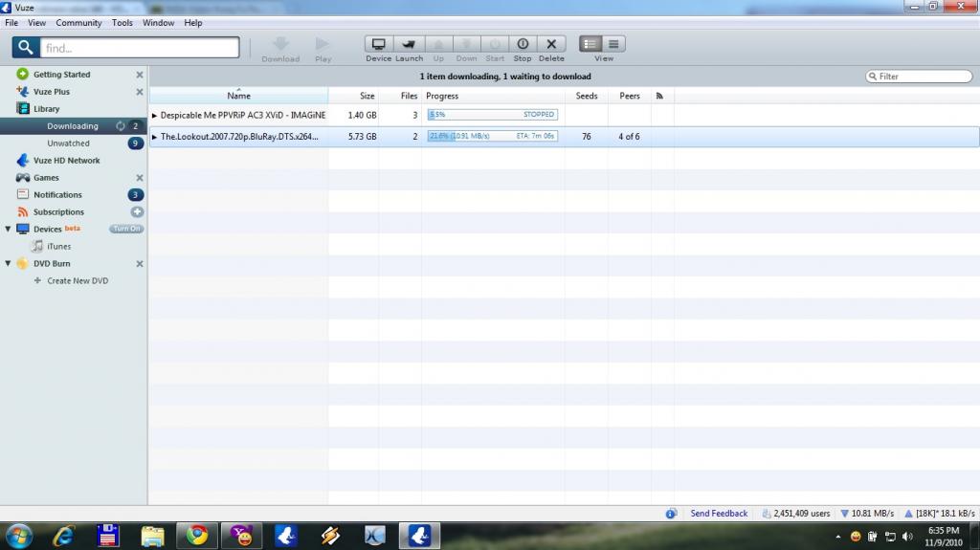Sort by the Peers column header

(630, 96)
